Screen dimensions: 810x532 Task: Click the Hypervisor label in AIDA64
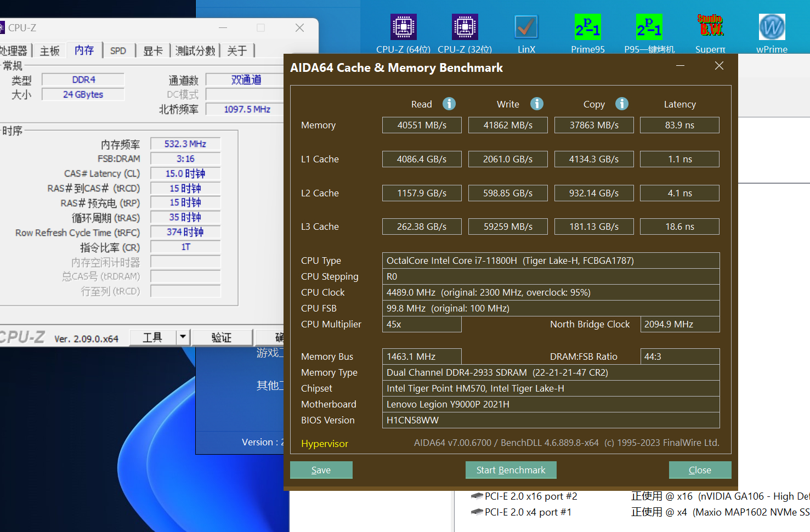coord(325,444)
